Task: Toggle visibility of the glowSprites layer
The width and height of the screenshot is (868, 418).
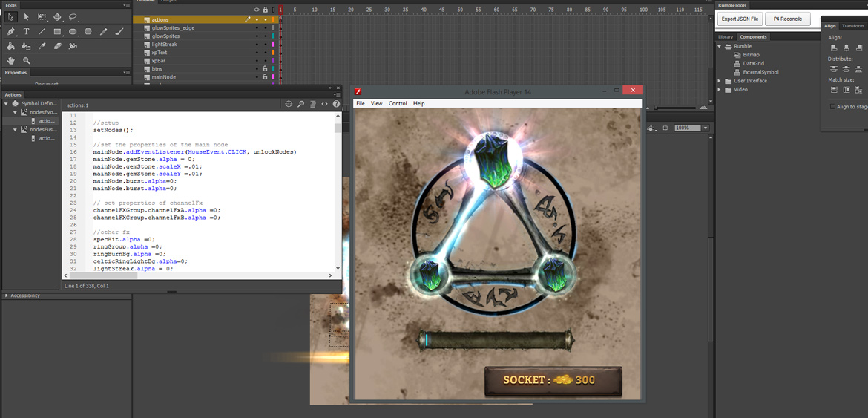Action: click(257, 36)
